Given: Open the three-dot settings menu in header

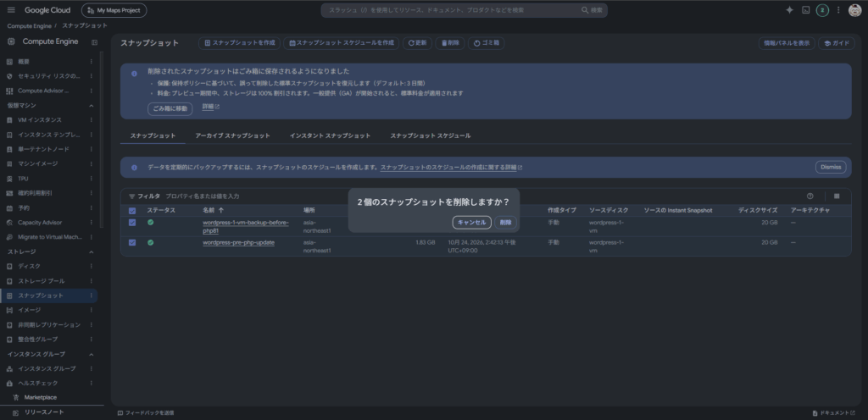Looking at the screenshot, I should (x=838, y=10).
